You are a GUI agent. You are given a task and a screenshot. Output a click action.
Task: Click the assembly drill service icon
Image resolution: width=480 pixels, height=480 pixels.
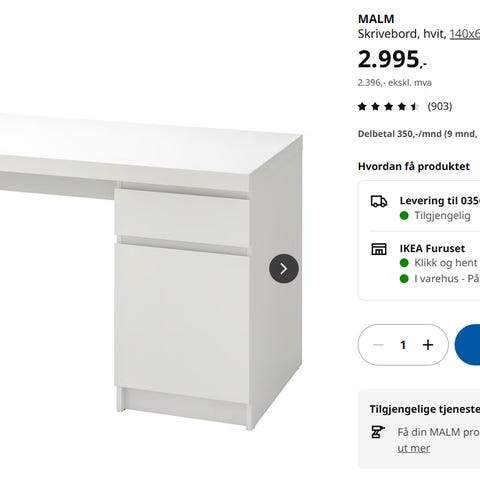point(378,432)
